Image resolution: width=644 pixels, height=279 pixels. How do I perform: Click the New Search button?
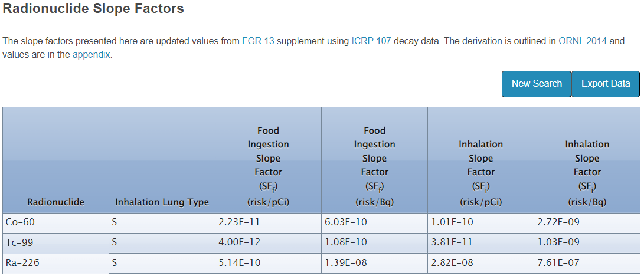click(536, 84)
